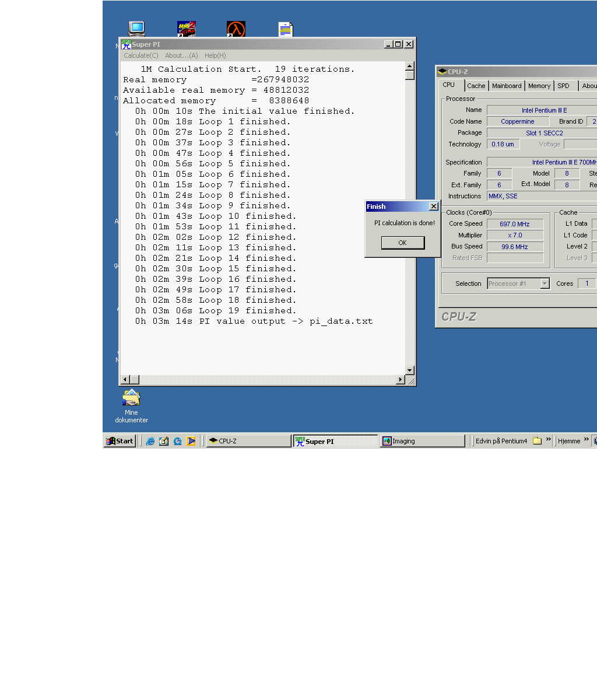597x700 pixels.
Task: Click the third Quick Launch round icon
Action: (177, 441)
